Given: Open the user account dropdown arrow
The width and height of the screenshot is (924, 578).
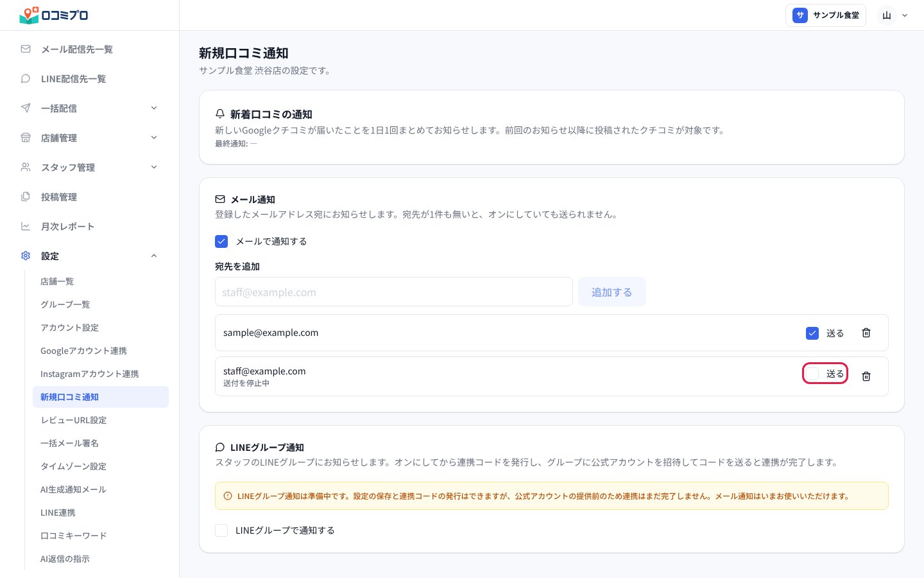Looking at the screenshot, I should [x=905, y=15].
